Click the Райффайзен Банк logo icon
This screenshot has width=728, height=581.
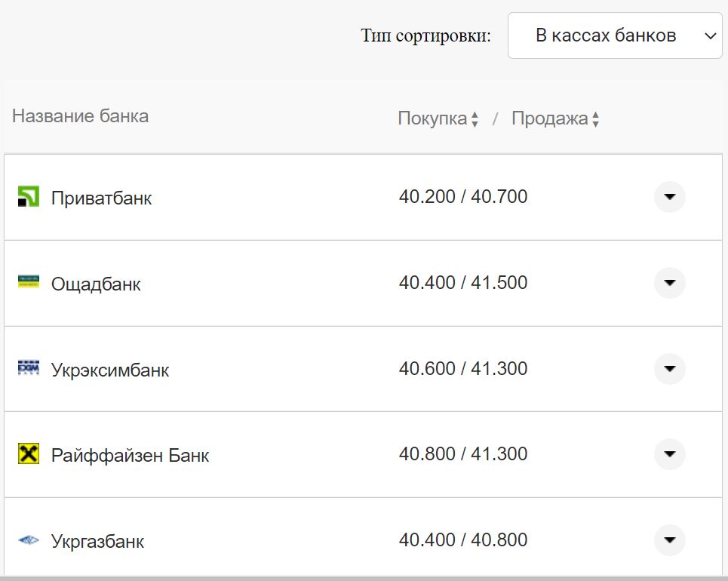[x=28, y=454]
